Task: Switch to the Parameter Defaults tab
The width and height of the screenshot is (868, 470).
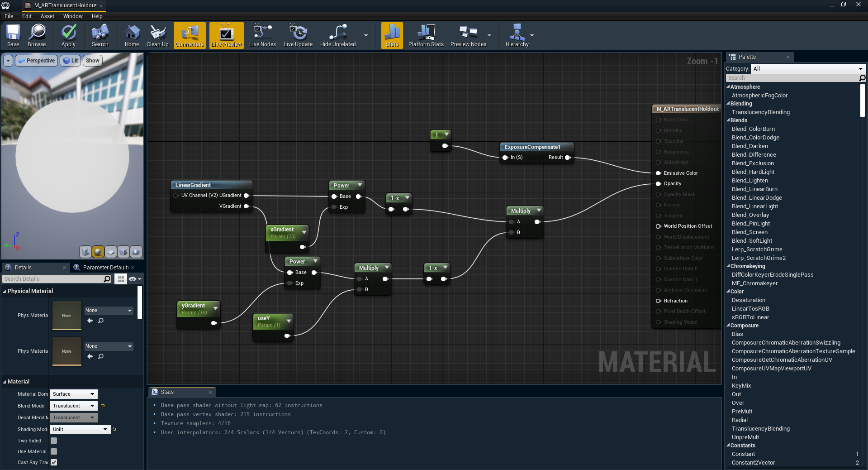Action: pos(105,268)
